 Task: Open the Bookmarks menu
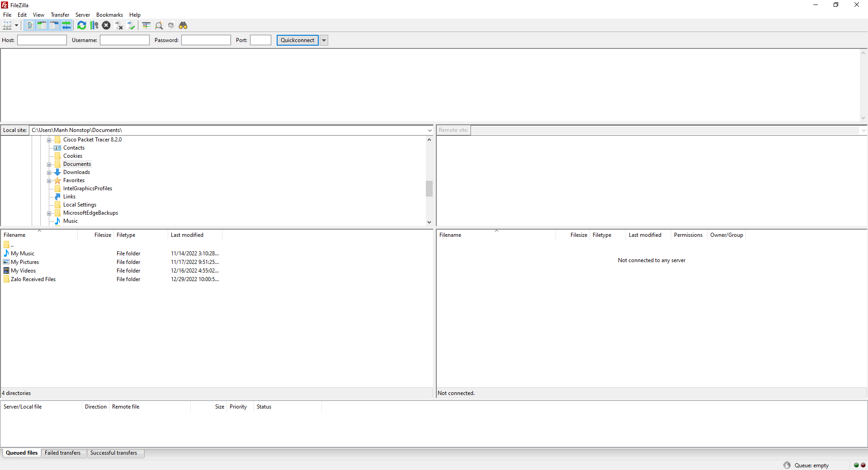click(x=109, y=15)
